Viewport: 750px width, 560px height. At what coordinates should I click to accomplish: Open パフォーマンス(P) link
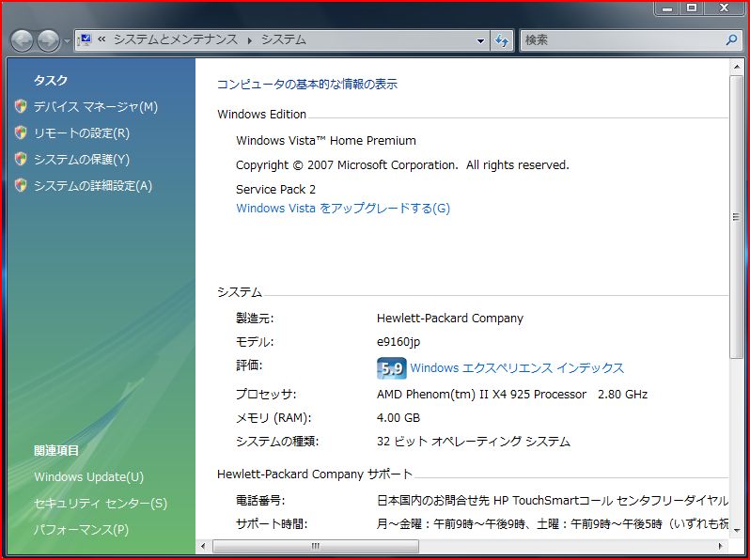coord(81,530)
